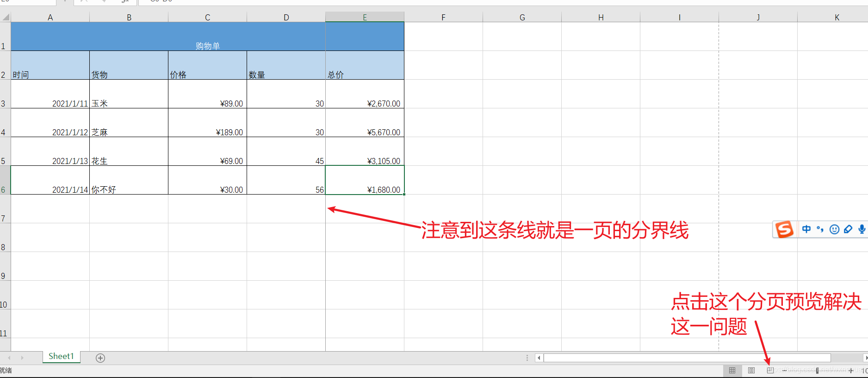Screen dimensions: 868x378
Task: Select column J header
Action: point(758,17)
